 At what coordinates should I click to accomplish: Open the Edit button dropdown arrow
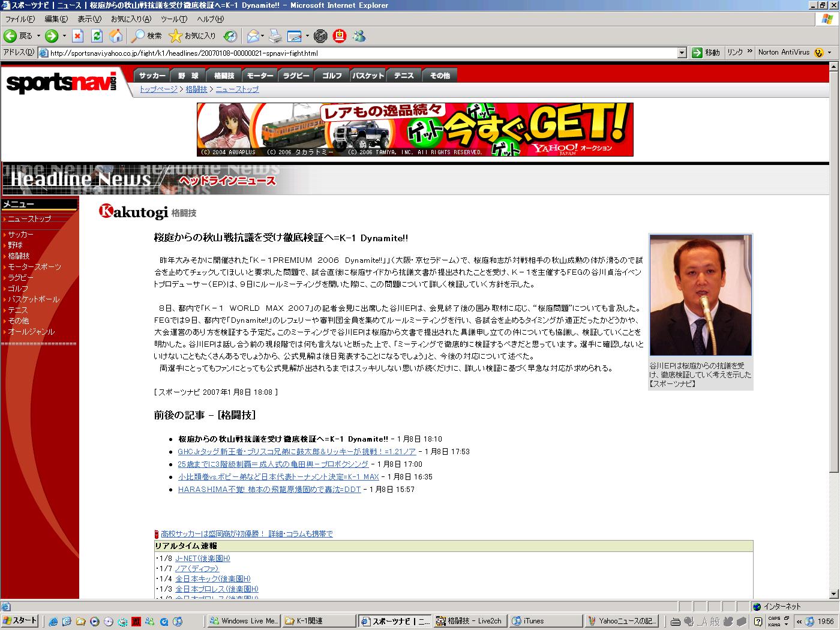coord(307,36)
